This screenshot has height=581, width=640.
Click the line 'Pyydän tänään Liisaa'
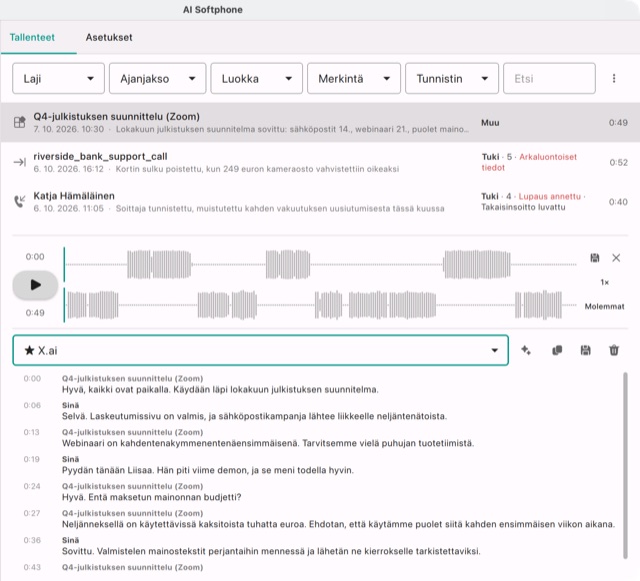click(208, 470)
